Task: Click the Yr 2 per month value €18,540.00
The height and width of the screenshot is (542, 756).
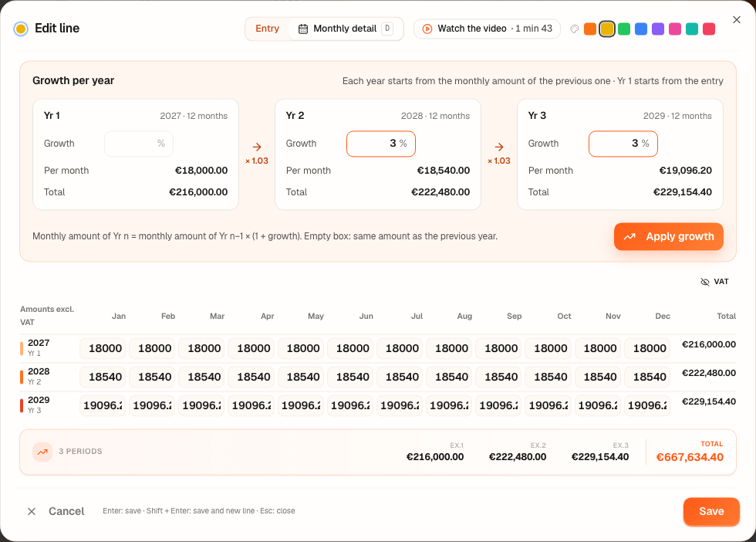Action: 443,171
